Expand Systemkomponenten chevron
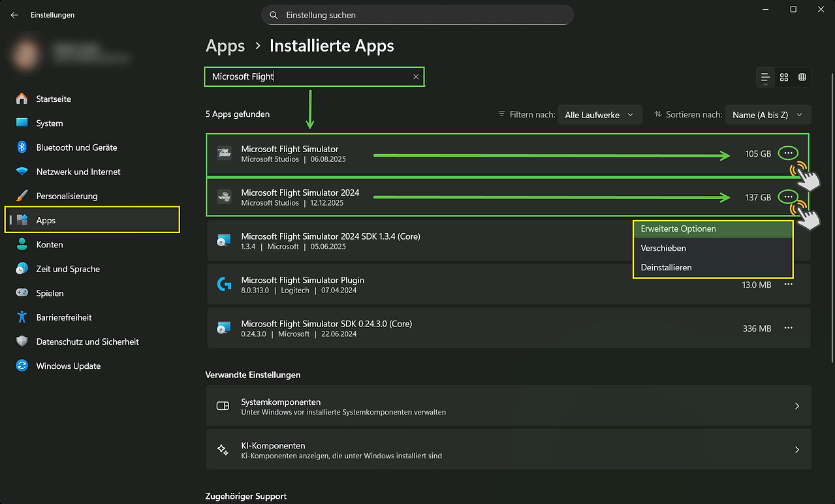Viewport: 835px width, 504px height. pyautogui.click(x=797, y=406)
